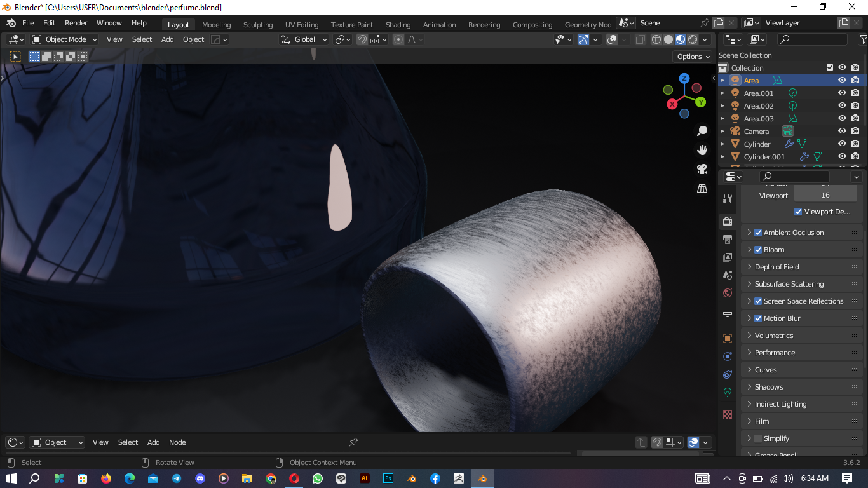Viewport: 868px width, 488px height.
Task: Pin the Scene with the pin icon
Action: [704, 23]
